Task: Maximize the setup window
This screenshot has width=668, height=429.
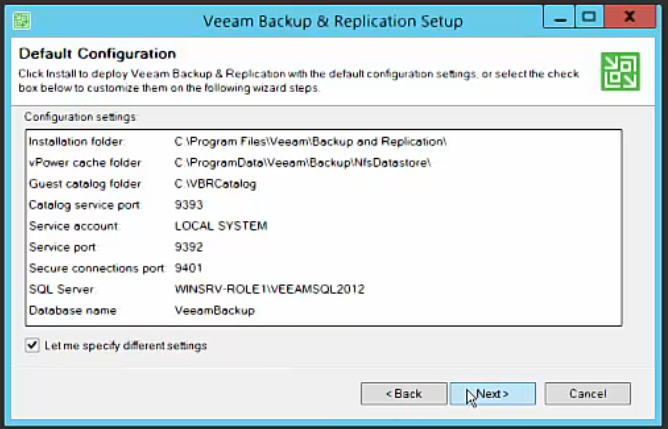Action: [x=589, y=17]
